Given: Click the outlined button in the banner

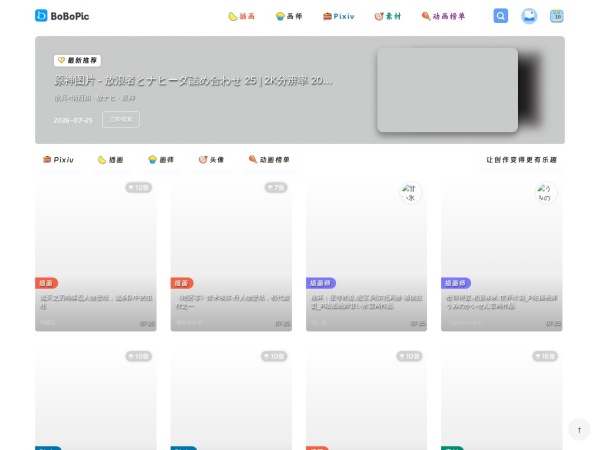Looking at the screenshot, I should pyautogui.click(x=121, y=119).
